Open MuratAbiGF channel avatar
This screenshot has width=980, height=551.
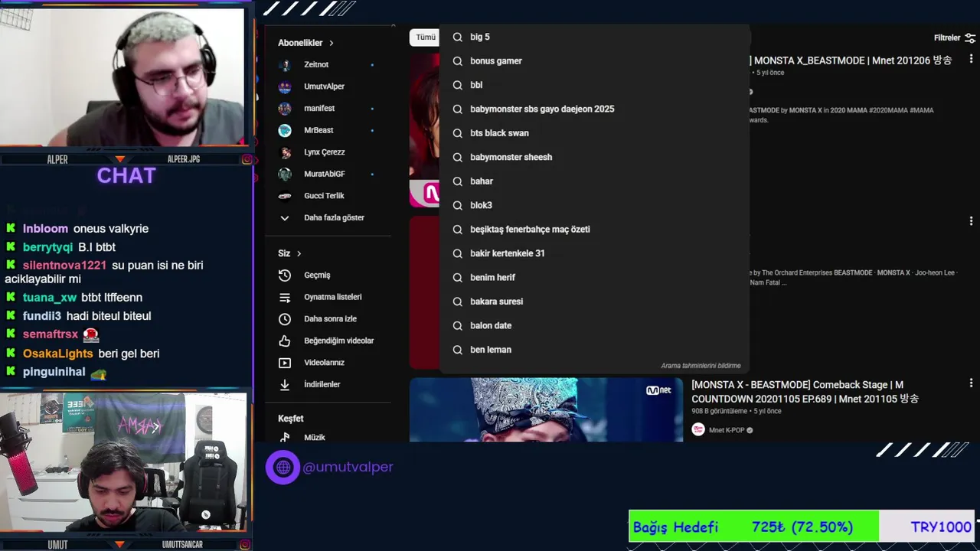(x=285, y=174)
